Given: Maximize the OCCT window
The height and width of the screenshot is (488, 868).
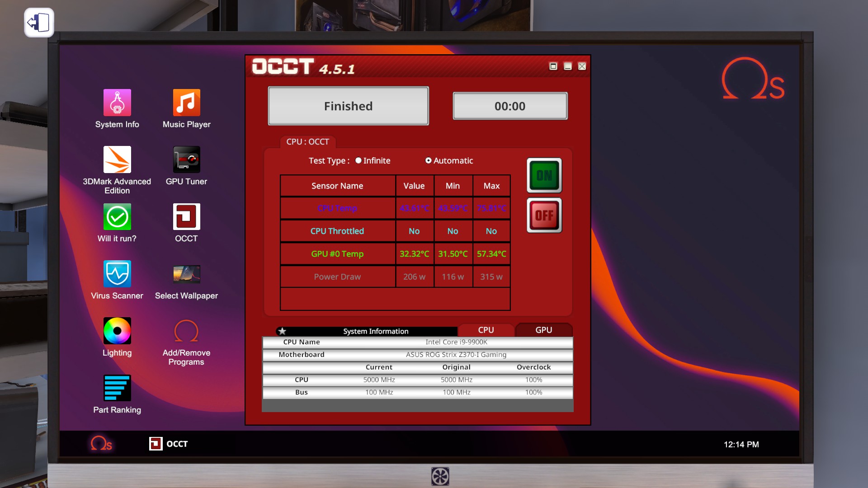Looking at the screenshot, I should point(553,66).
